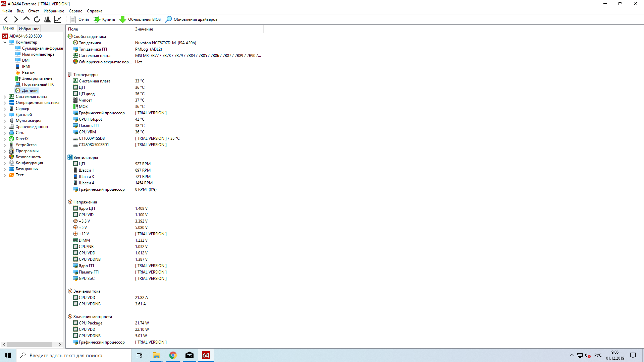Open the graph chart toolbar icon
This screenshot has width=644, height=362.
point(58,19)
